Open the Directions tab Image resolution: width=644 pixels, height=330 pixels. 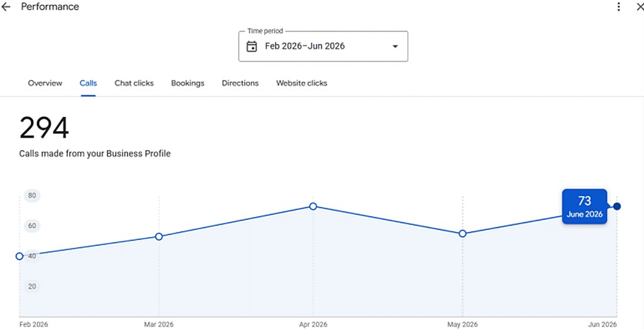coord(240,84)
